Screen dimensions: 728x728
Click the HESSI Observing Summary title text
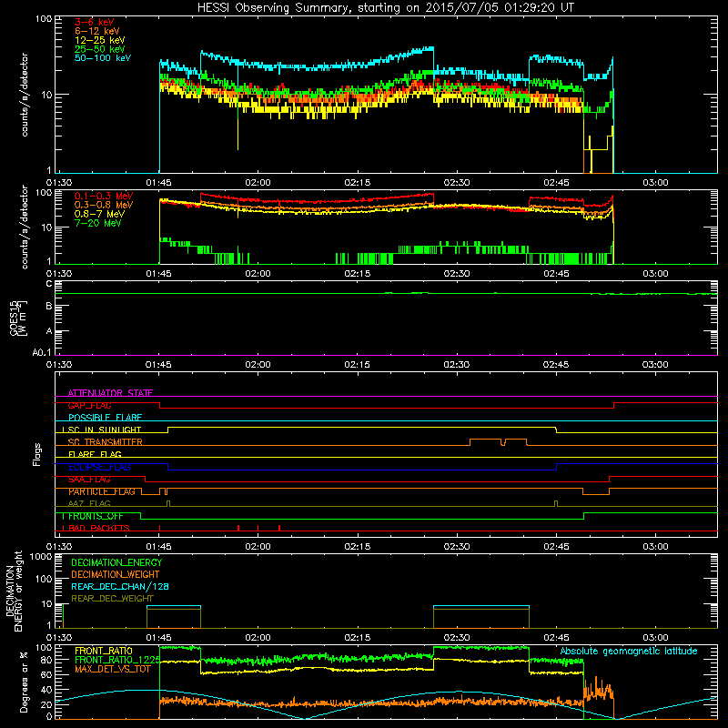click(385, 8)
